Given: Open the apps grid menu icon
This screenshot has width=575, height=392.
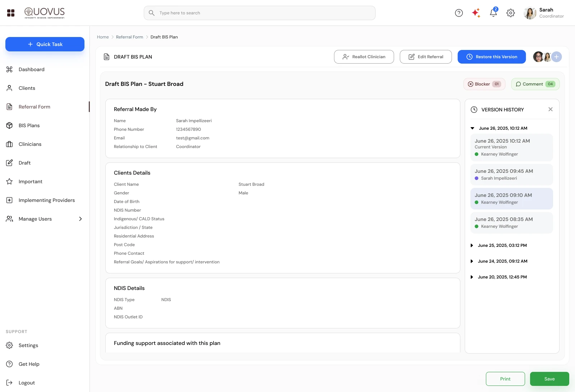Looking at the screenshot, I should click(11, 13).
